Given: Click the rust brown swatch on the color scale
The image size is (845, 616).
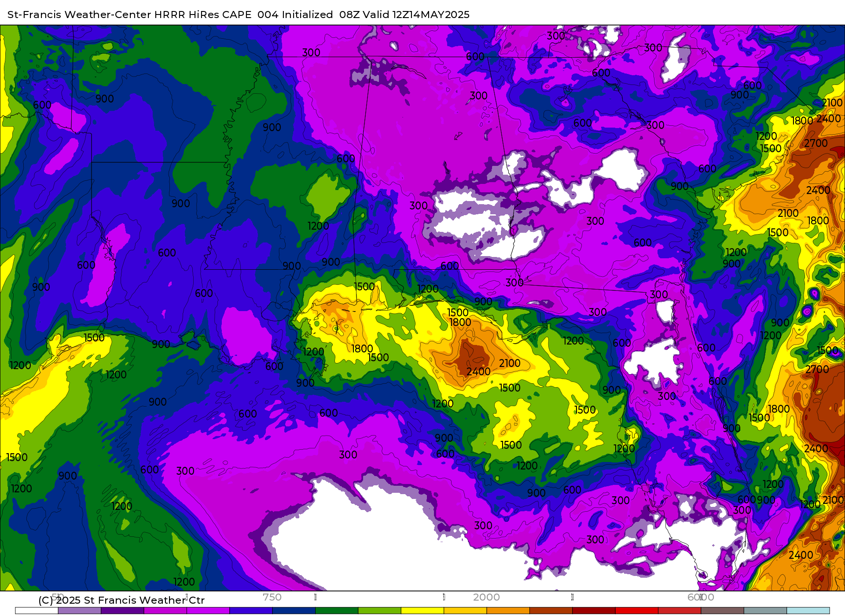Looking at the screenshot, I should [551, 611].
